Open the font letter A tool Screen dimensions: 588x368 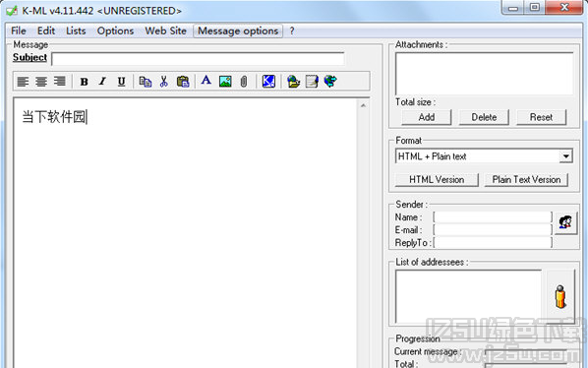pos(206,81)
